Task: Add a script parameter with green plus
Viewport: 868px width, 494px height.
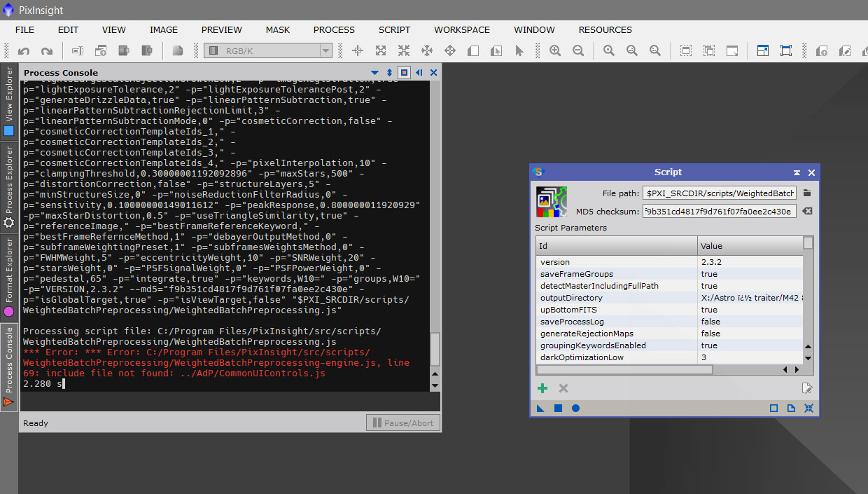Action: click(542, 388)
